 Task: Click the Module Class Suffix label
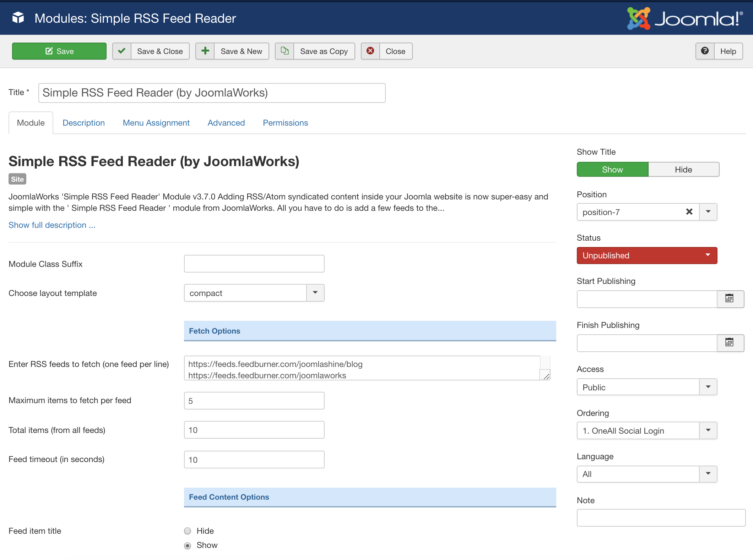click(45, 264)
